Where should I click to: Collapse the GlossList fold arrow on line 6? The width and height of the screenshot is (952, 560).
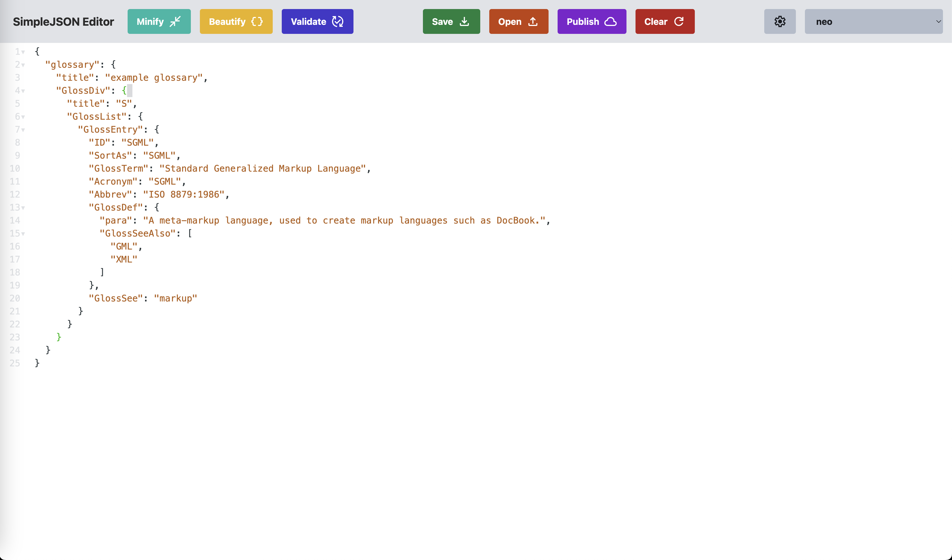[x=23, y=117]
